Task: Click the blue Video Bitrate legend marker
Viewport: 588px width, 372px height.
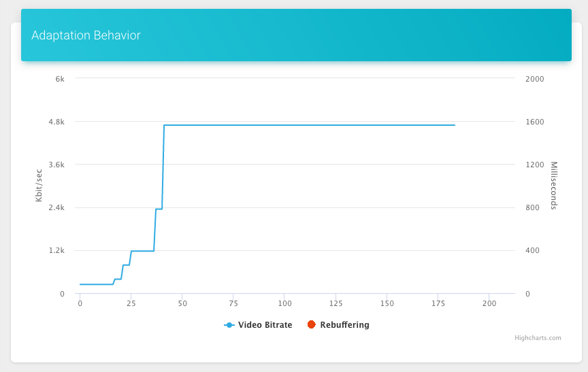Action: [229, 325]
